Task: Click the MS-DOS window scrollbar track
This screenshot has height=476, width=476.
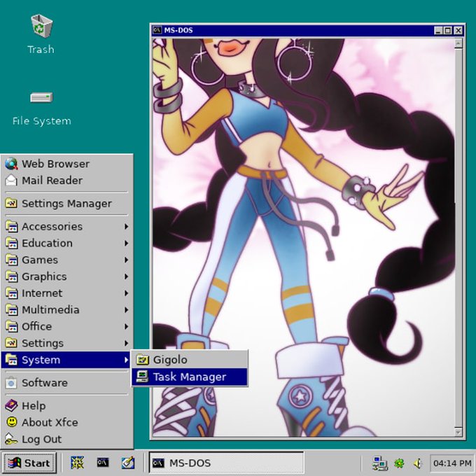Action: (458, 238)
